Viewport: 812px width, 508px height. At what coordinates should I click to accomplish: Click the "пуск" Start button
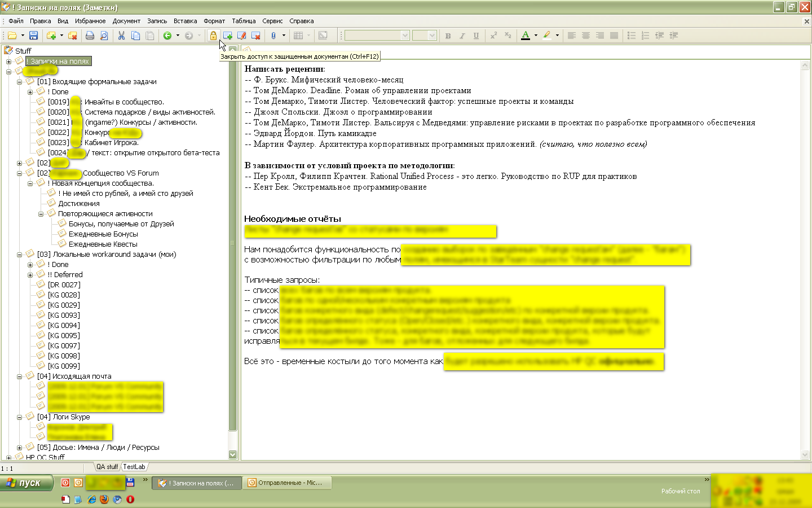click(x=27, y=483)
